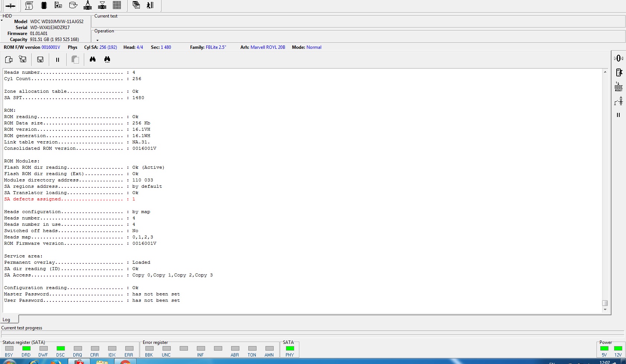
Task: Click the green DSC status indicator
Action: click(60, 348)
